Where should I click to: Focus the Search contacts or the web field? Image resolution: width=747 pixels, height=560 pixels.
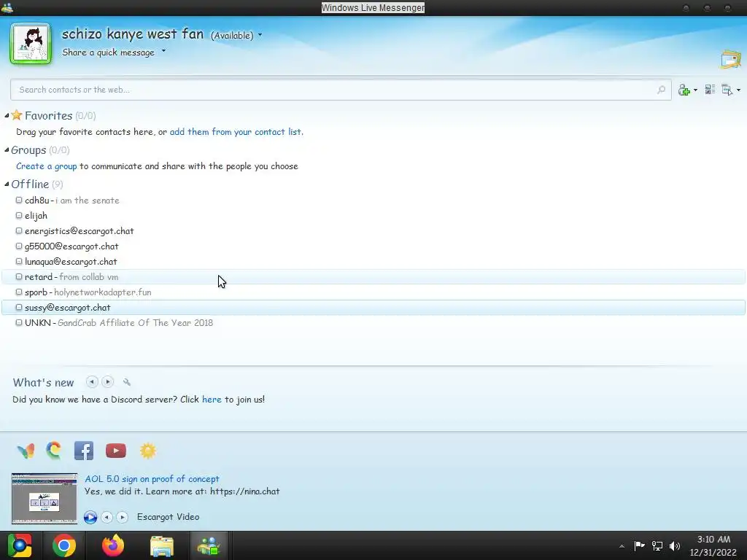pos(341,90)
